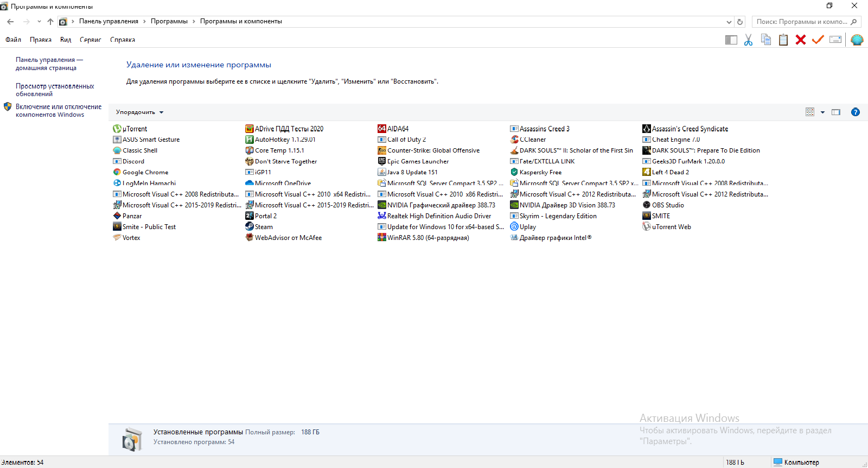The height and width of the screenshot is (468, 868).
Task: Select Cheat Engine 7.0 entry
Action: pyautogui.click(x=672, y=140)
